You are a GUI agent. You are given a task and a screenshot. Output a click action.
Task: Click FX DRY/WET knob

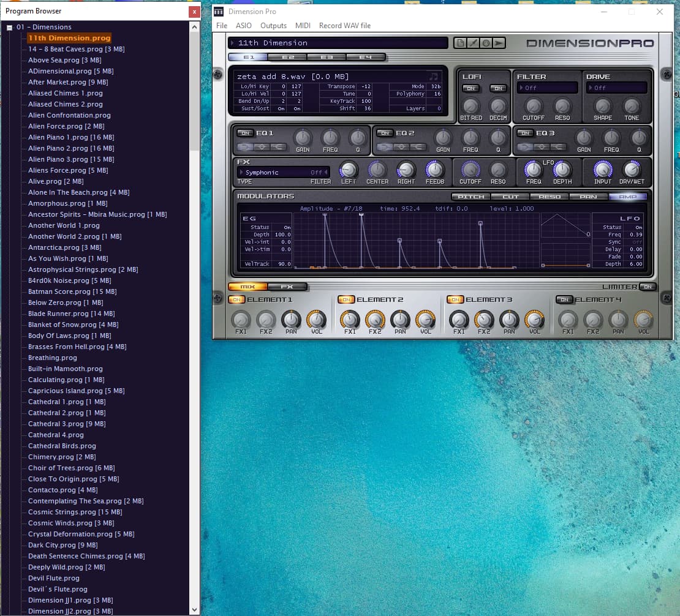click(632, 170)
